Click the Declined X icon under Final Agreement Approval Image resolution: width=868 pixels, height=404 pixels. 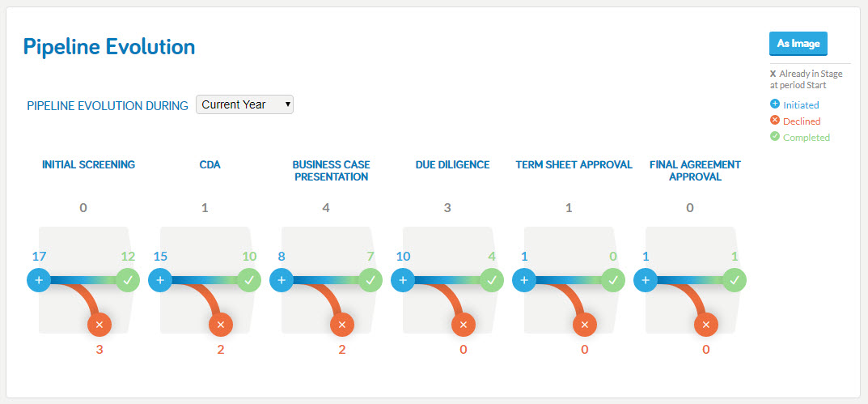(x=705, y=325)
